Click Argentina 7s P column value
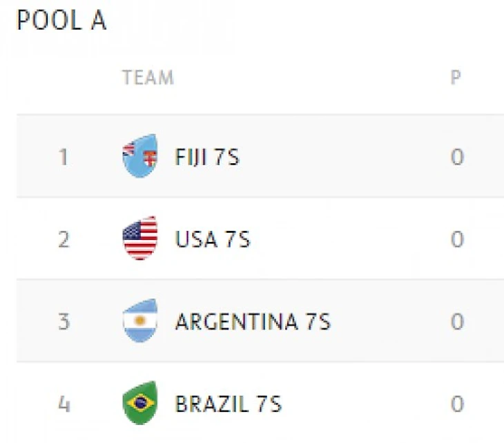 click(x=456, y=322)
